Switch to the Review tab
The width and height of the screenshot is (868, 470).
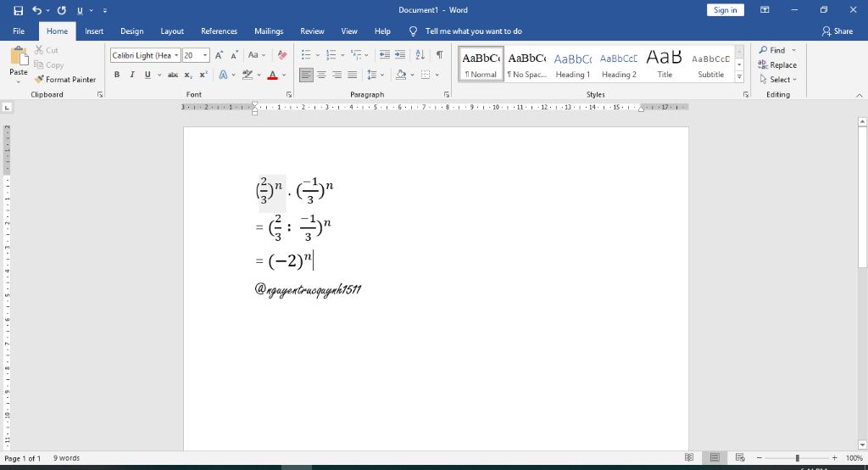pos(312,31)
